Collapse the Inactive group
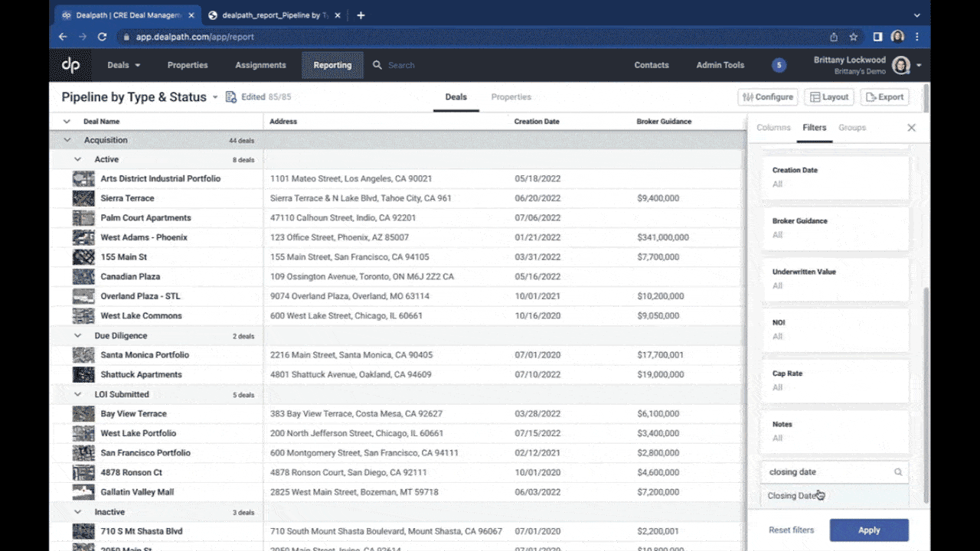 coord(77,512)
